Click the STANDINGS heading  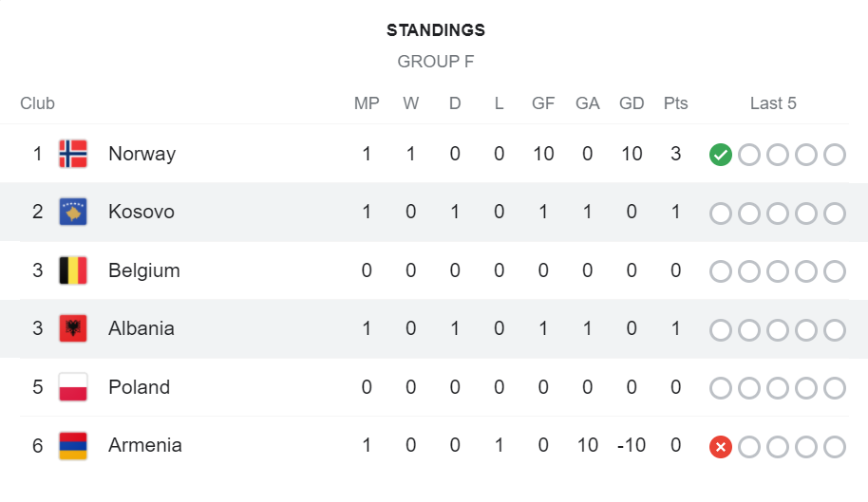coord(435,30)
